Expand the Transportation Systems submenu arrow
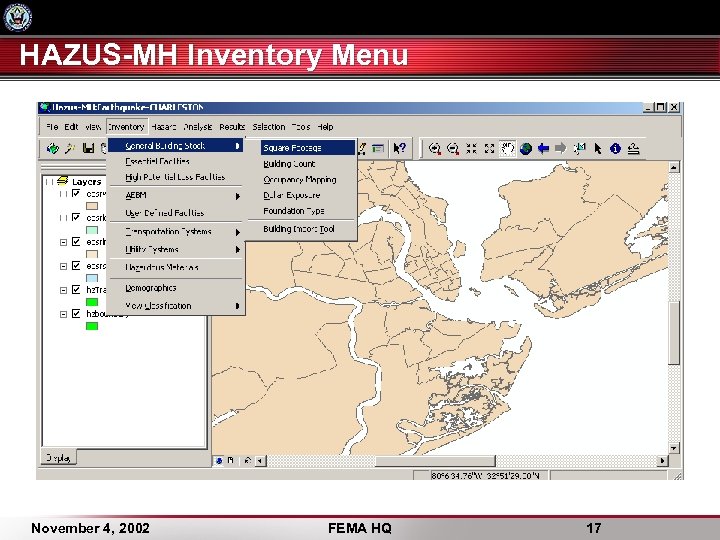 click(237, 232)
